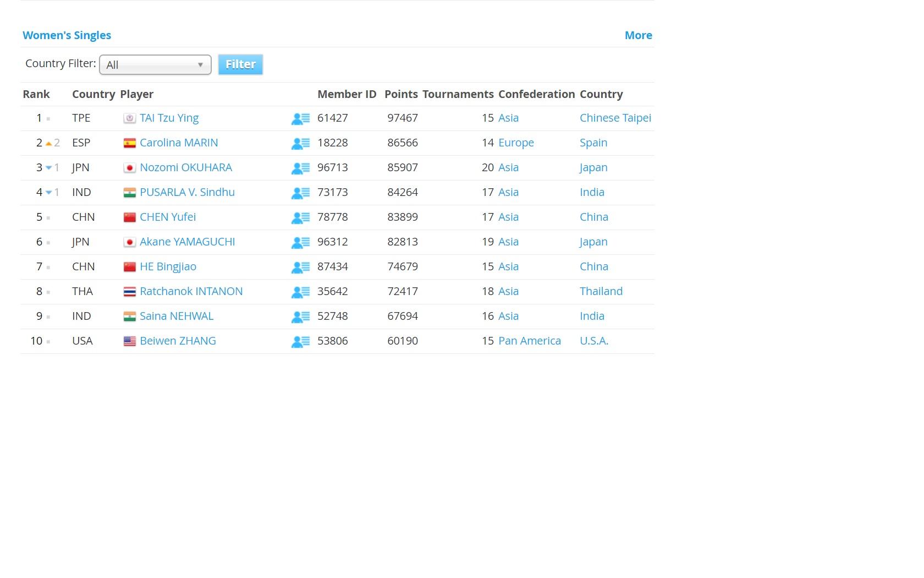This screenshot has width=924, height=578.
Task: Open TAI Tzu Ying's player profile icon
Action: click(300, 119)
